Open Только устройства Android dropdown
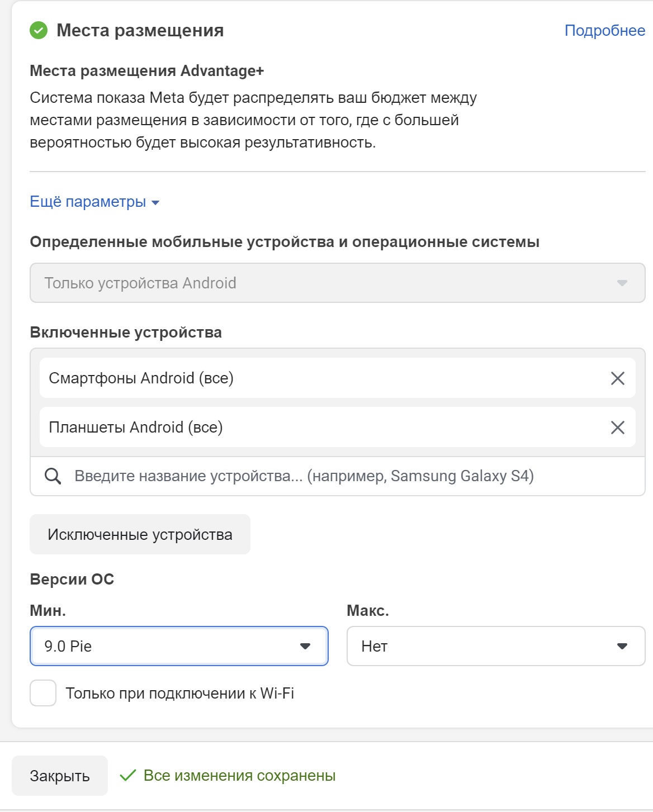 click(338, 283)
